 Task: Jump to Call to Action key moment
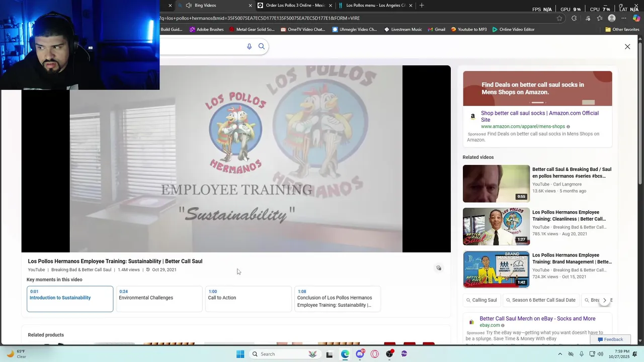tap(248, 299)
